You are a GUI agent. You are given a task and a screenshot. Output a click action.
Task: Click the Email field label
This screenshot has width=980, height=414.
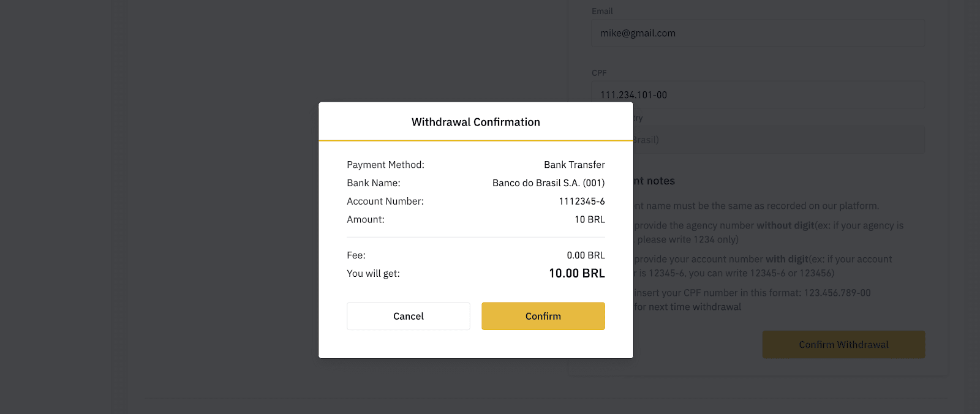coord(602,11)
